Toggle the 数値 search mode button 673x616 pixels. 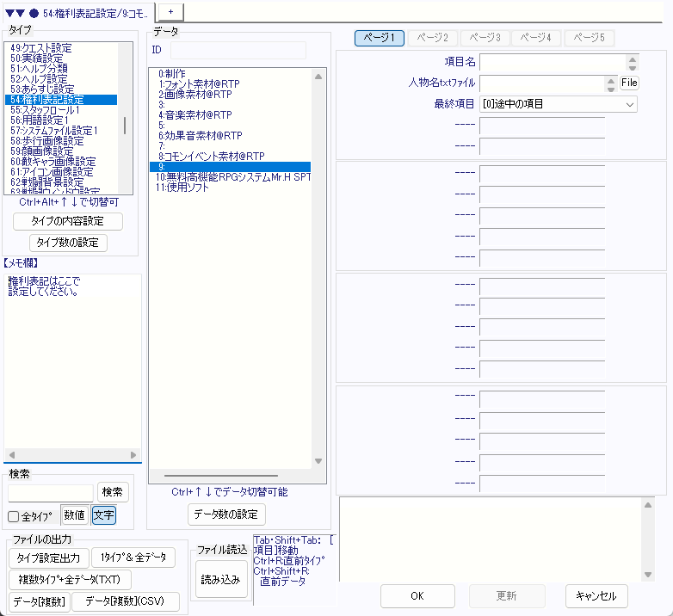coord(74,515)
